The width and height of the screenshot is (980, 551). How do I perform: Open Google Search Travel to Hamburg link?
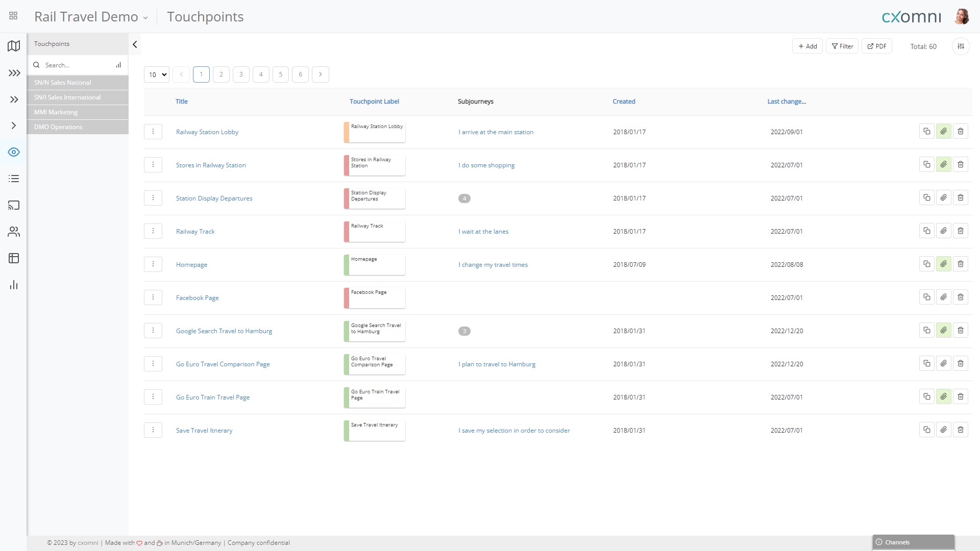(224, 331)
